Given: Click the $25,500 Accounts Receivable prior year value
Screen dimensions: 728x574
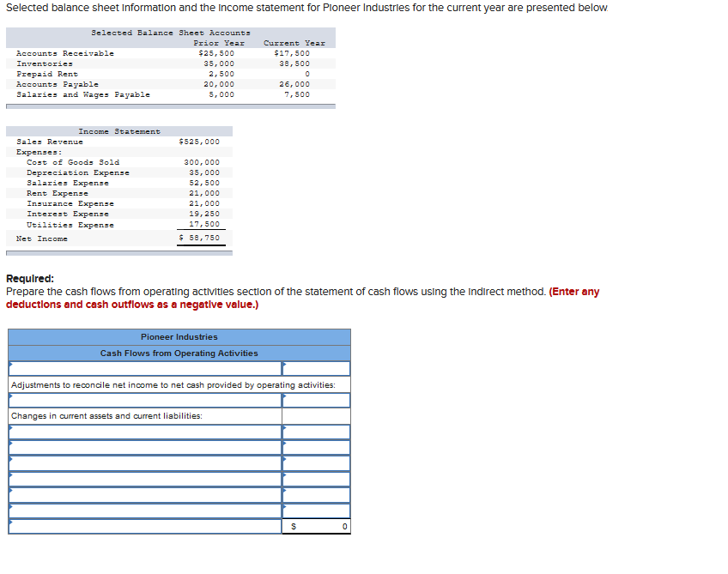Looking at the screenshot, I should [x=216, y=53].
